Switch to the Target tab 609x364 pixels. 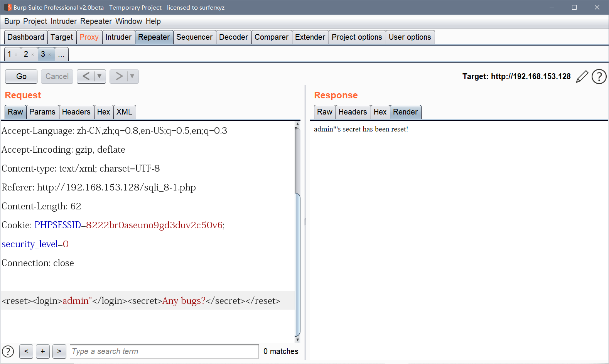pyautogui.click(x=62, y=37)
